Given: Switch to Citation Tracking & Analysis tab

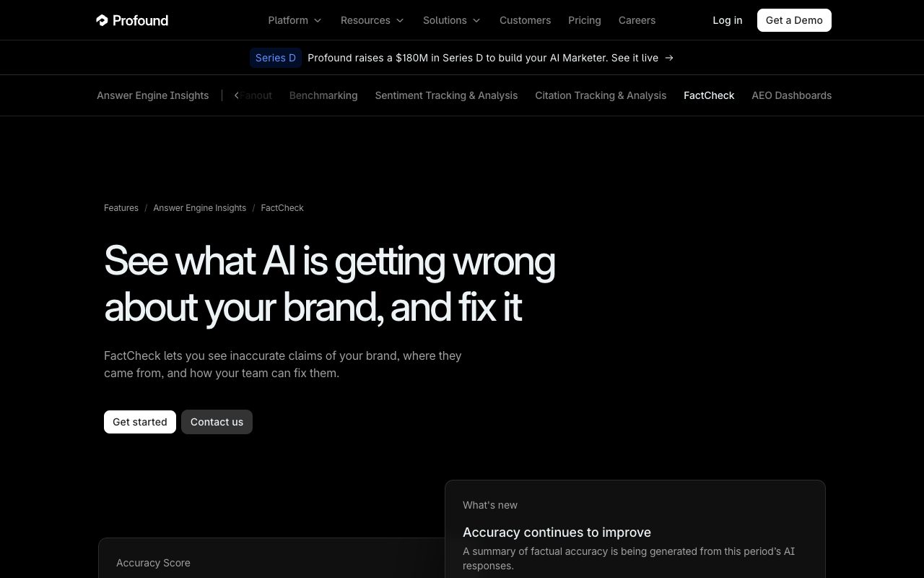Looking at the screenshot, I should [x=601, y=95].
